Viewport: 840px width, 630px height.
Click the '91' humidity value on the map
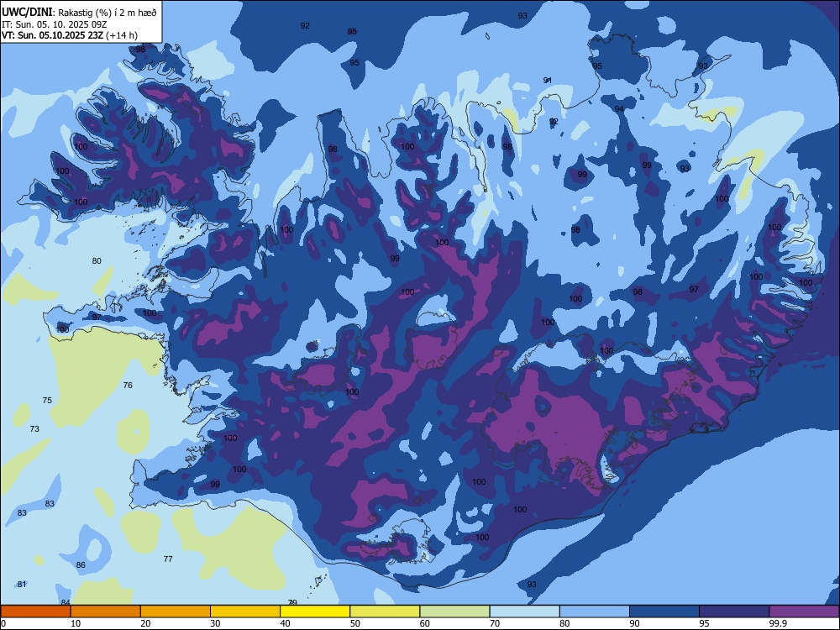(548, 80)
